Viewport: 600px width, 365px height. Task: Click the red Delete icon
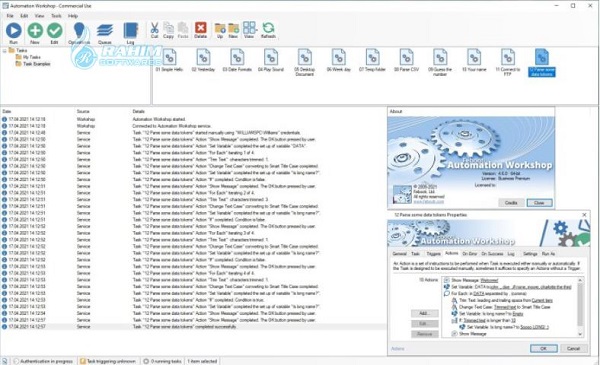click(200, 30)
